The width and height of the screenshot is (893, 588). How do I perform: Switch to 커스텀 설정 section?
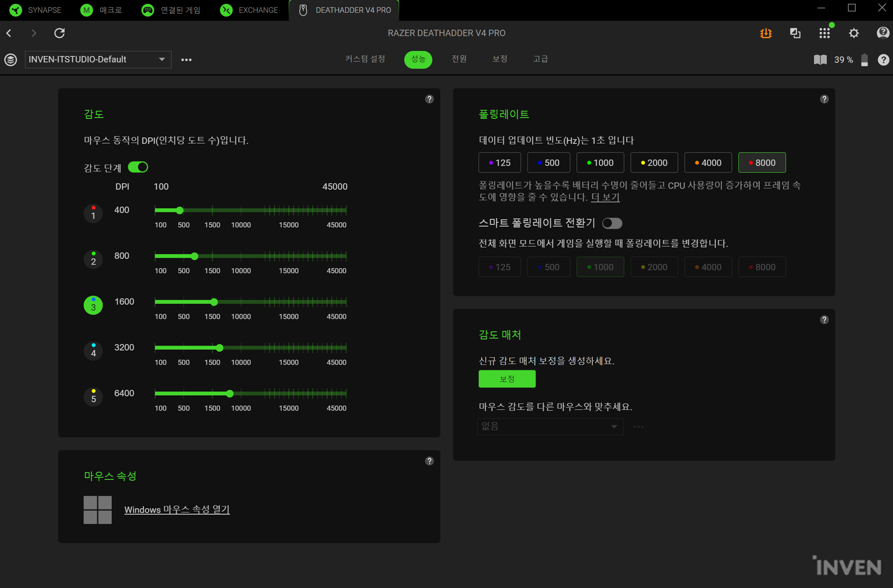[x=365, y=59]
